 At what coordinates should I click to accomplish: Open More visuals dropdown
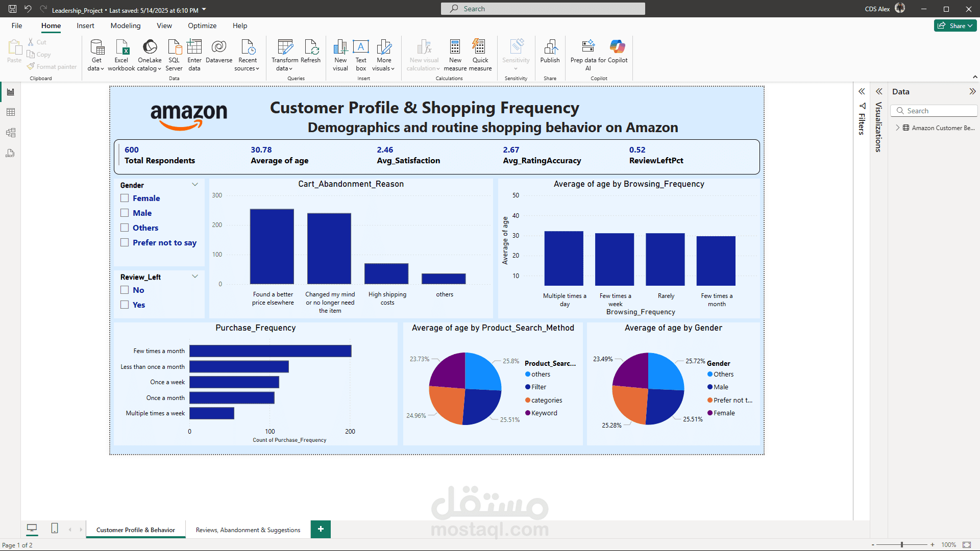click(384, 55)
